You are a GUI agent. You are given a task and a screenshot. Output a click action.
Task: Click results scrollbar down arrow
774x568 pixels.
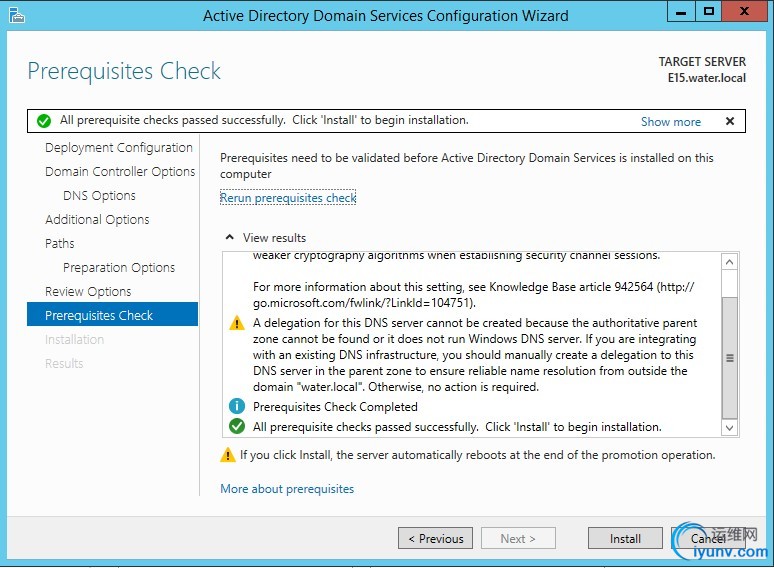coord(730,427)
